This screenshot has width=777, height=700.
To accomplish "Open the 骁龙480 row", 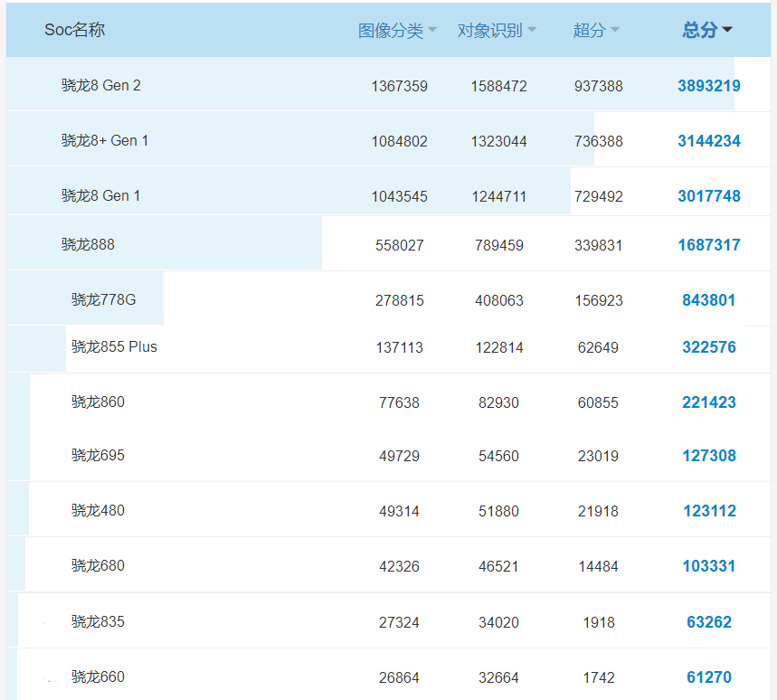I will click(x=98, y=511).
